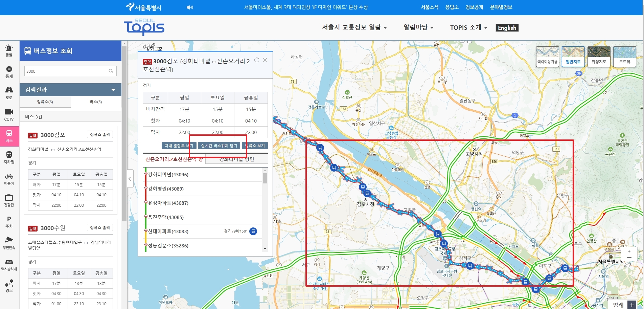
Task: Click 버스정보 조회 panel header
Action: tap(70, 51)
